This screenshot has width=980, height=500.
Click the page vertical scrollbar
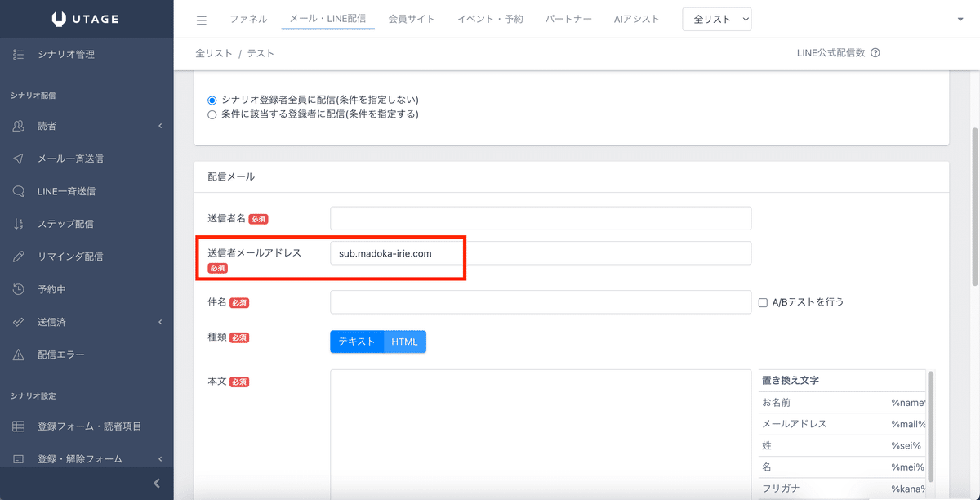click(973, 206)
